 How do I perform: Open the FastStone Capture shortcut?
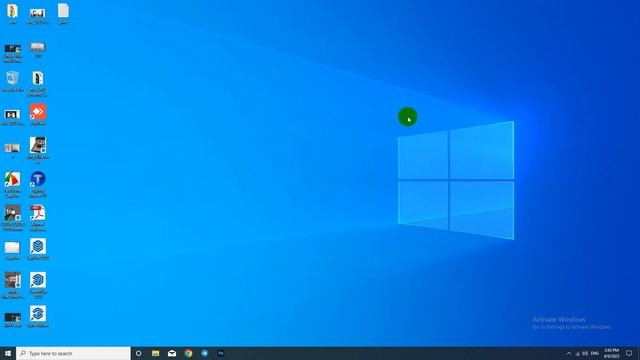(13, 184)
